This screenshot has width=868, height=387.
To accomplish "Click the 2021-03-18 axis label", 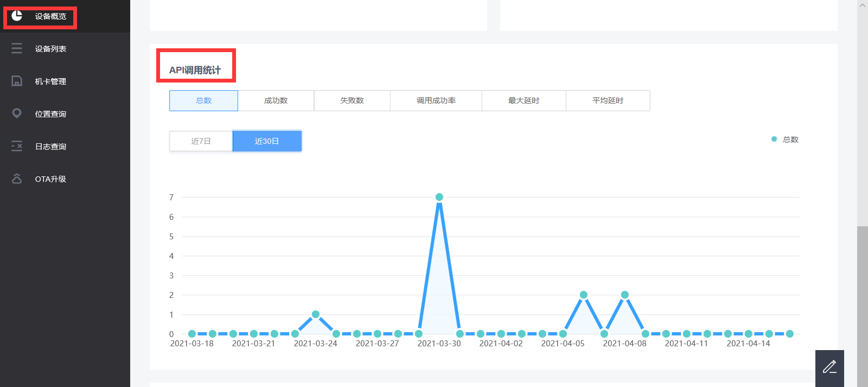I will [192, 344].
